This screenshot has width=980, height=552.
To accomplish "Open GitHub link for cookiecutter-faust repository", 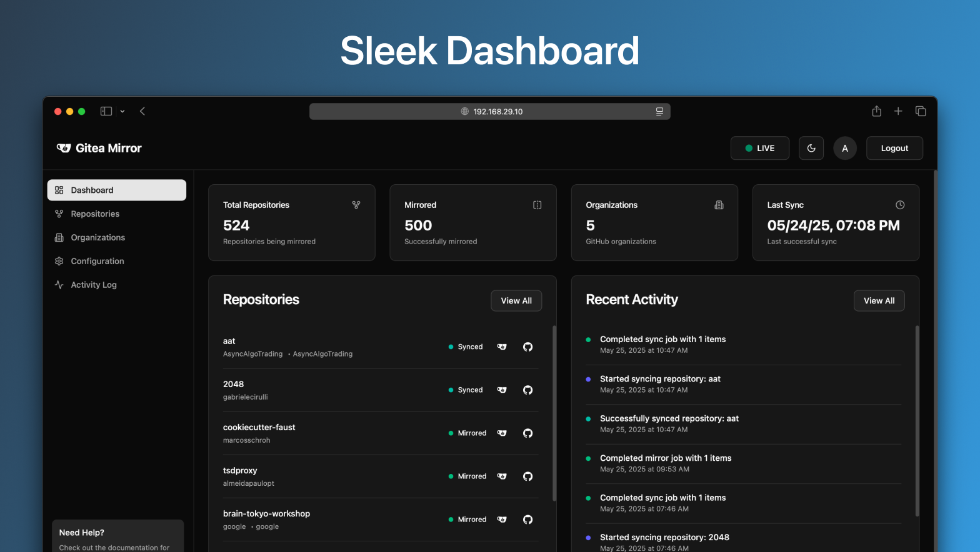I will point(527,433).
